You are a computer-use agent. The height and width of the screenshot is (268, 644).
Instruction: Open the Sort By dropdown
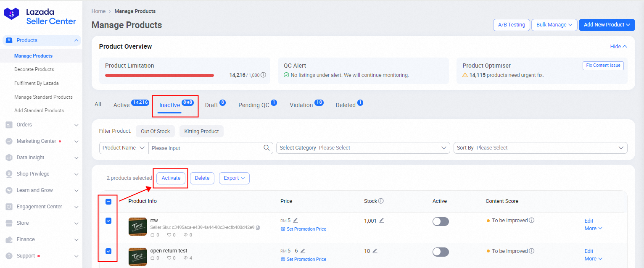click(541, 147)
